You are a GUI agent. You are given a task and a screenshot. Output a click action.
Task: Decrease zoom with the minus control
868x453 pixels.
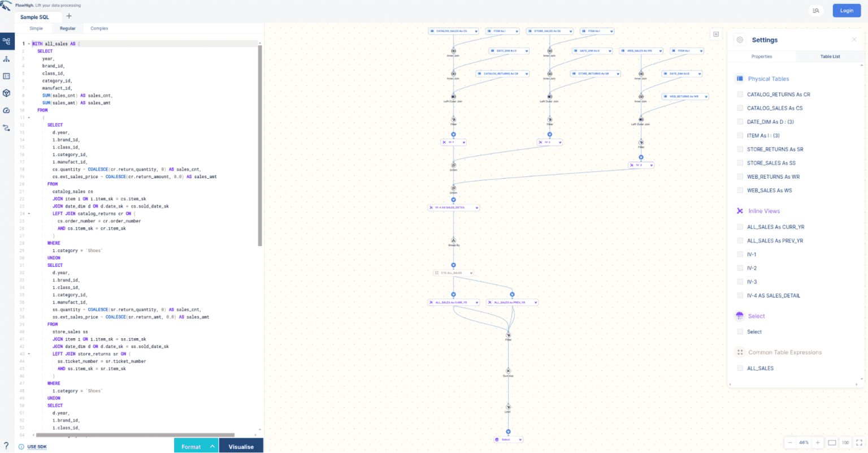(789, 442)
